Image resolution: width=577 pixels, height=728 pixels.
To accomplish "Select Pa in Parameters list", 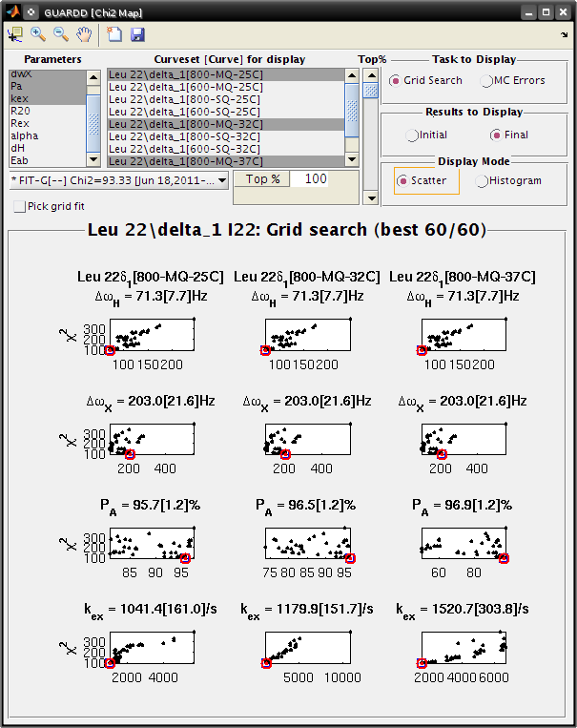I will (48, 86).
